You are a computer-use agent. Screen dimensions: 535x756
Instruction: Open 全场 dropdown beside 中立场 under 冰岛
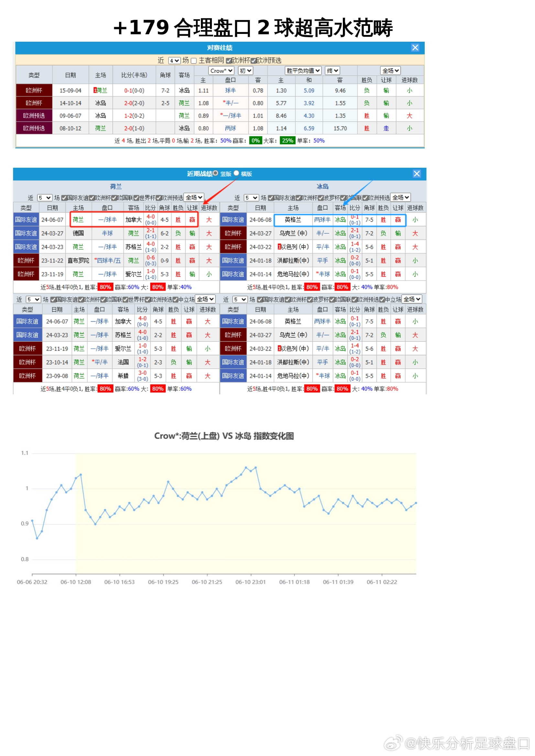click(412, 299)
